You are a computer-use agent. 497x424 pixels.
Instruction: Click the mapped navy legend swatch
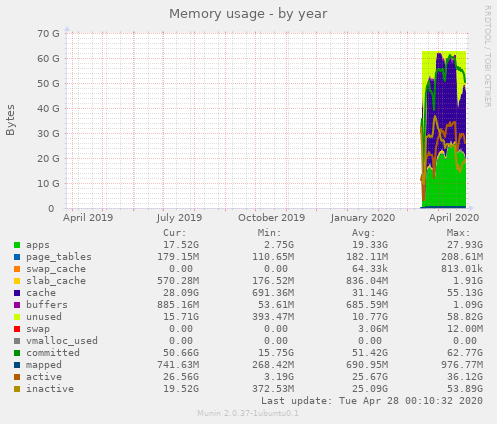(17, 365)
